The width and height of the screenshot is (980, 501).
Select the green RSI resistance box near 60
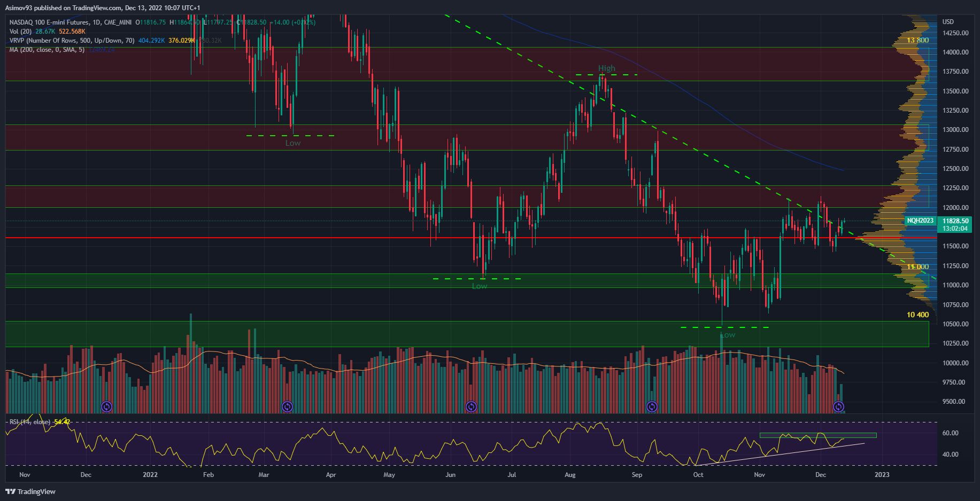818,435
